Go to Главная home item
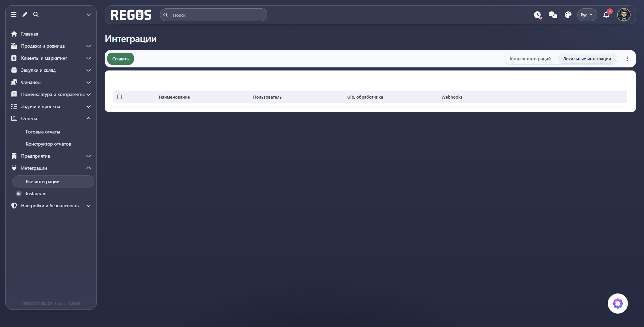644x327 pixels. tap(30, 34)
